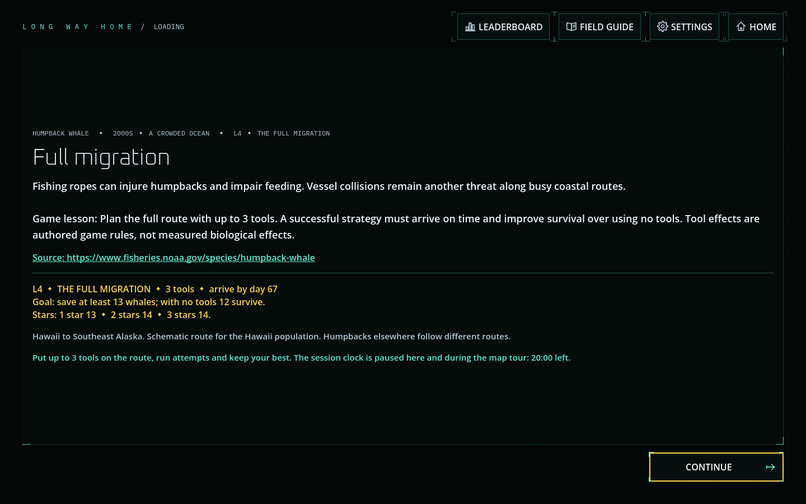Click the leaderboard bar chart icon

point(470,27)
